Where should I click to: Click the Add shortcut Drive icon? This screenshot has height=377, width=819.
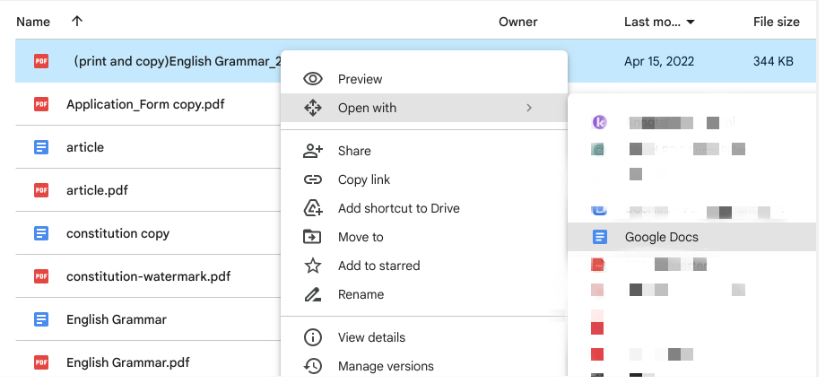tap(312, 208)
